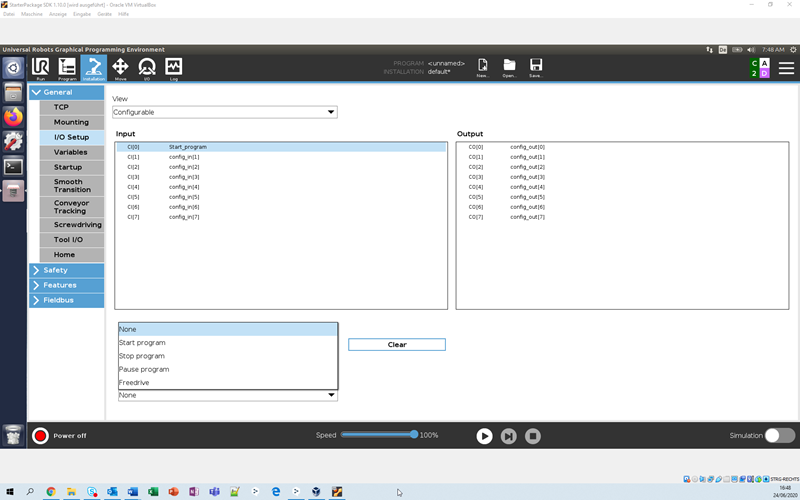Open the Variables settings page
Screen dimensions: 800x500
tap(70, 152)
